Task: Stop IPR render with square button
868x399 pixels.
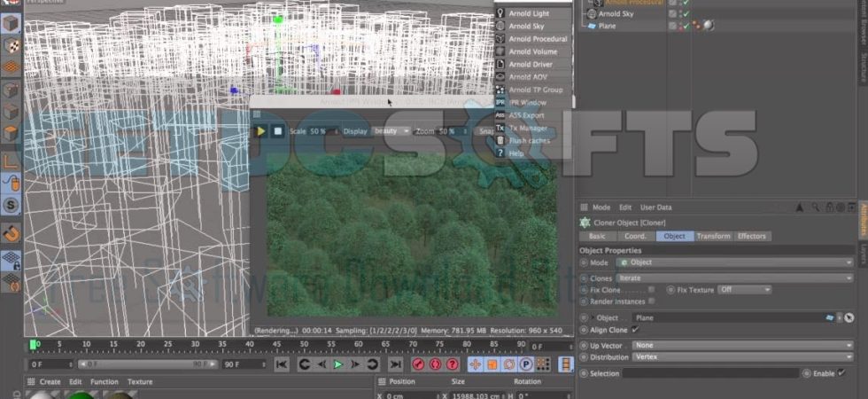Action: point(278,131)
